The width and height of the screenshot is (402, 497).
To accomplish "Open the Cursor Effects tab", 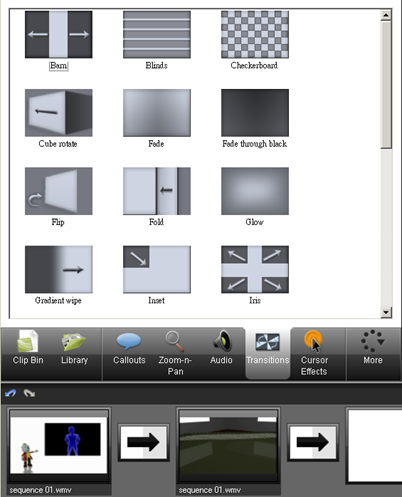I will click(314, 353).
